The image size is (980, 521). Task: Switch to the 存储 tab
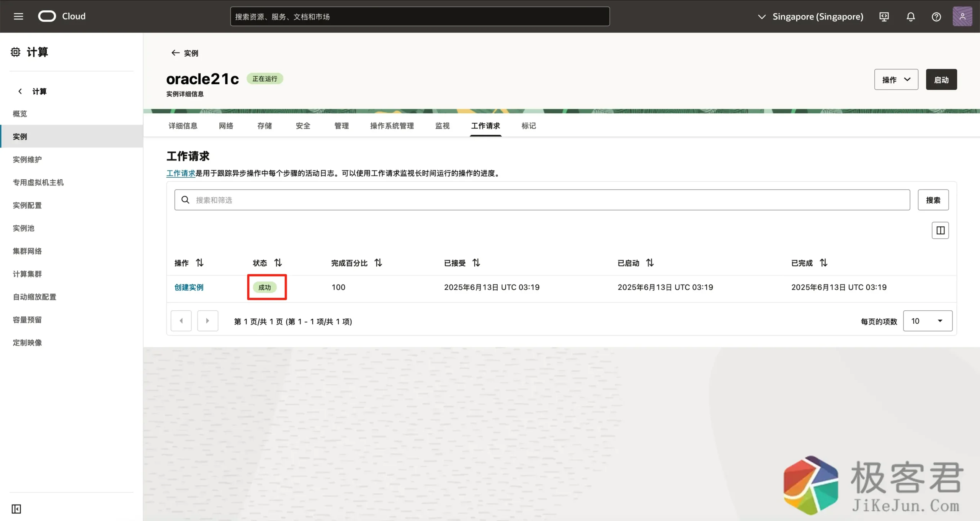point(265,126)
